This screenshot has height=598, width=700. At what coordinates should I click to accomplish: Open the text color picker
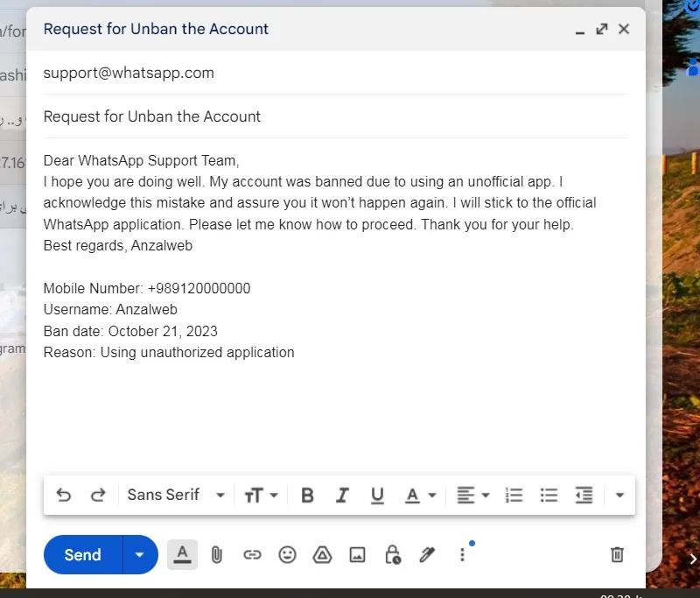tap(421, 496)
